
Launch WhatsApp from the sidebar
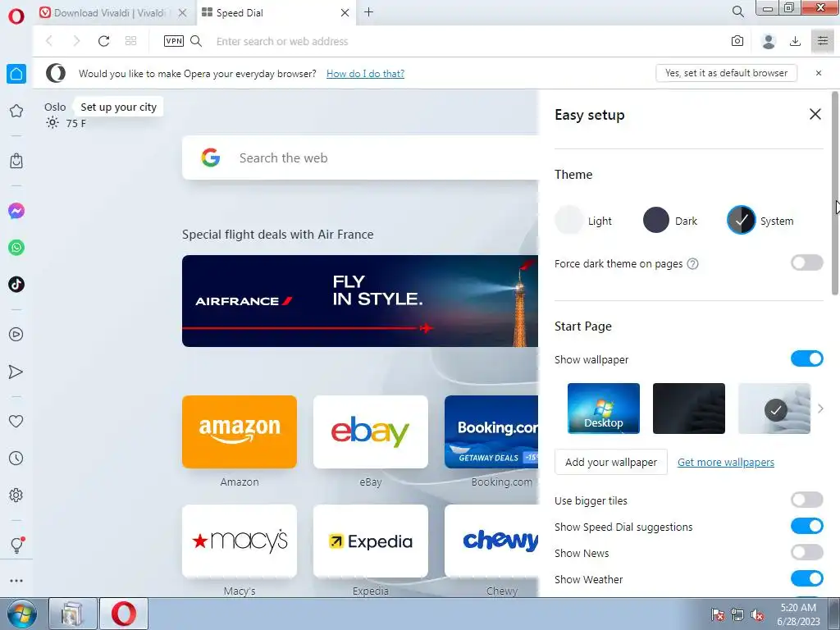tap(16, 248)
